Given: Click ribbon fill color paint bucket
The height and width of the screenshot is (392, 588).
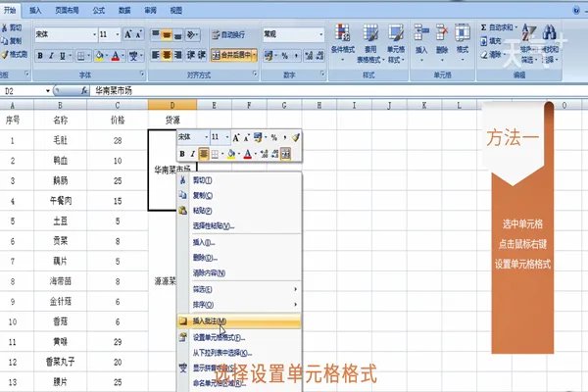Looking at the screenshot, I should [x=99, y=56].
